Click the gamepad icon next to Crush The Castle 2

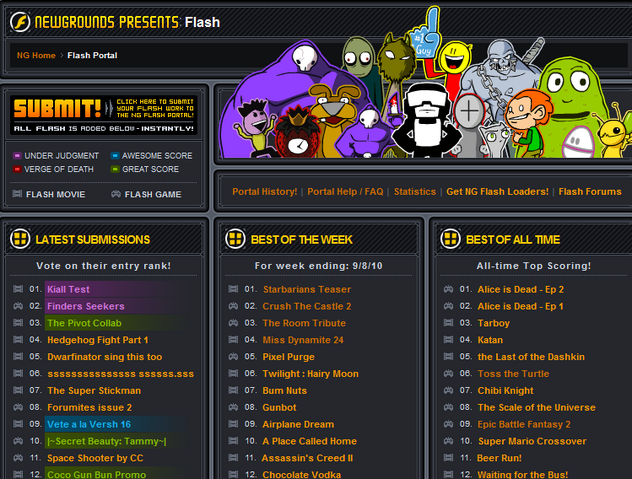pos(233,306)
